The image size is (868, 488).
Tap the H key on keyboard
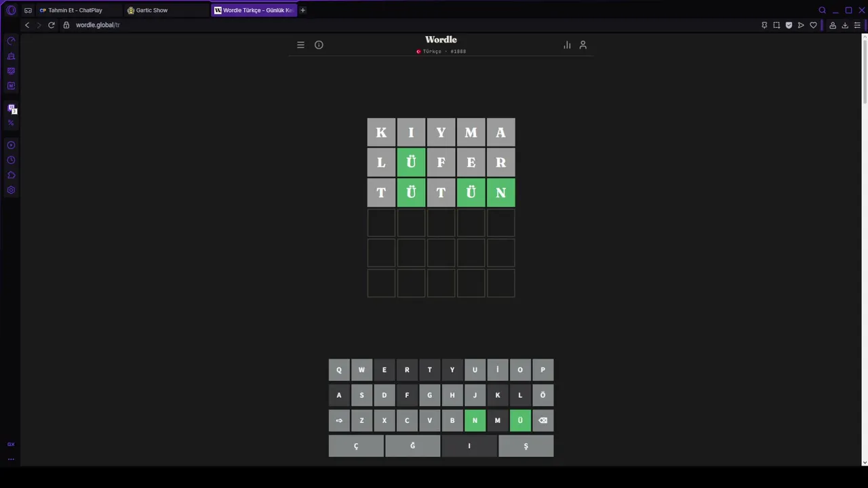[x=452, y=395]
